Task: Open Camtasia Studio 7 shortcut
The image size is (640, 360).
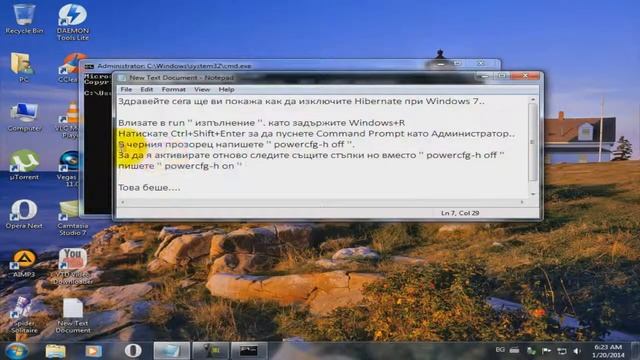Action: click(x=73, y=218)
